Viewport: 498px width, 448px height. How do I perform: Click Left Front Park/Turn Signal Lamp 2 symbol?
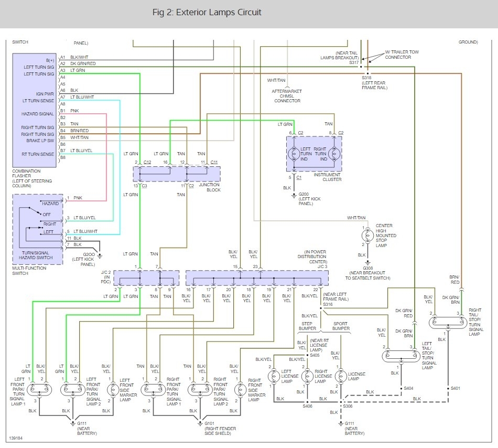pos(73,389)
